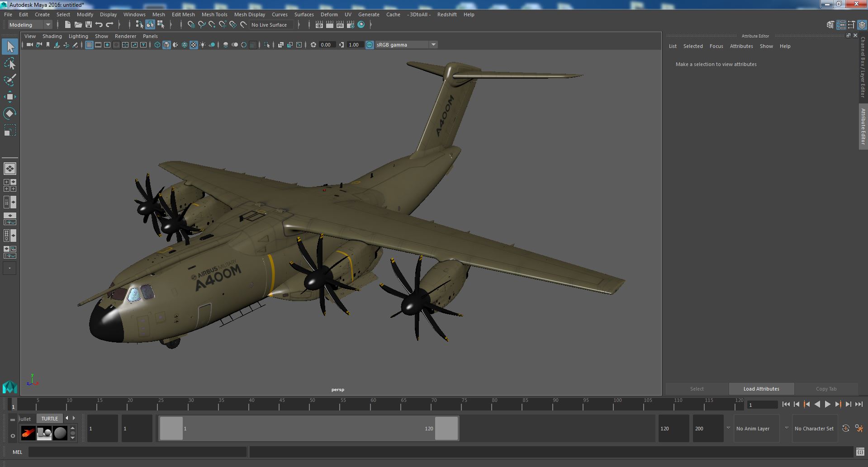Open Attribute Editor Focus menu
The height and width of the screenshot is (467, 868).
(x=716, y=46)
